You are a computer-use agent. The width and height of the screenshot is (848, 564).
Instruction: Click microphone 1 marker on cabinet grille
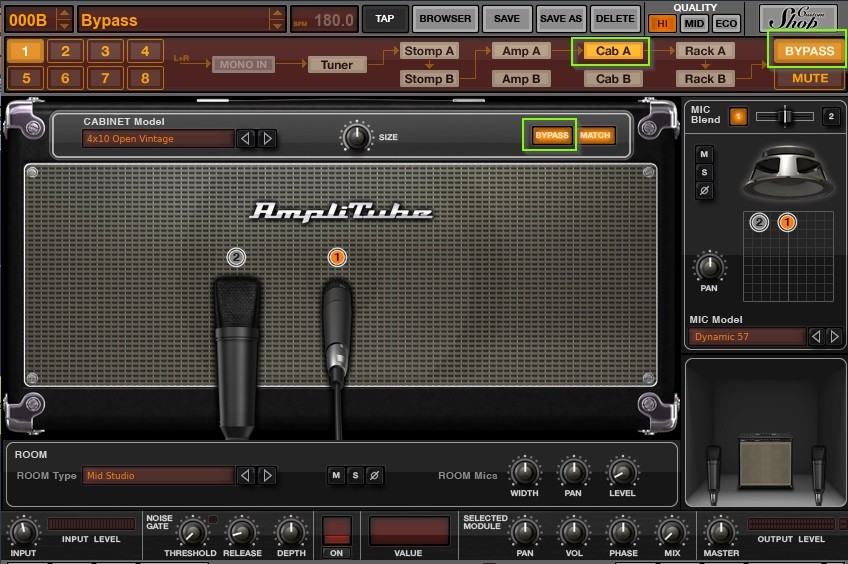(x=337, y=257)
